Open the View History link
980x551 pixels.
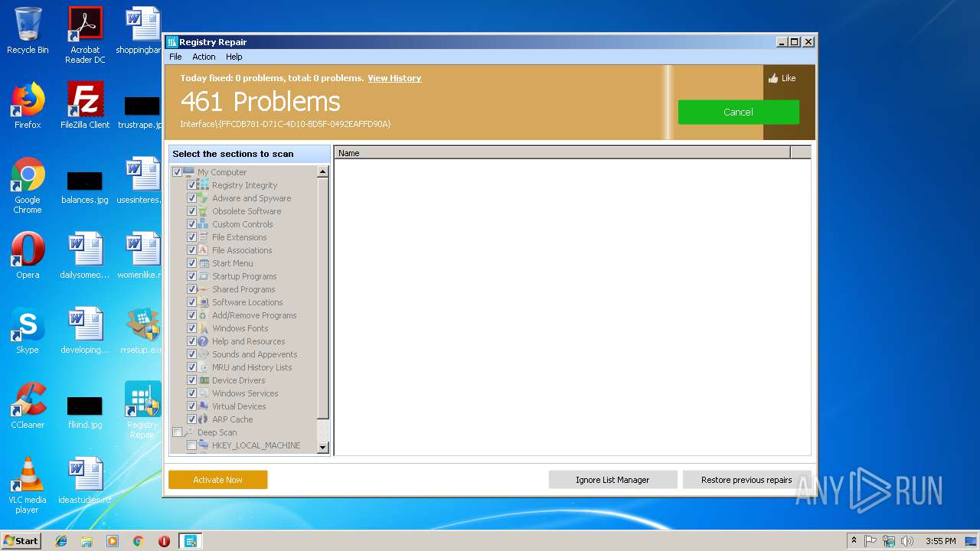click(394, 78)
